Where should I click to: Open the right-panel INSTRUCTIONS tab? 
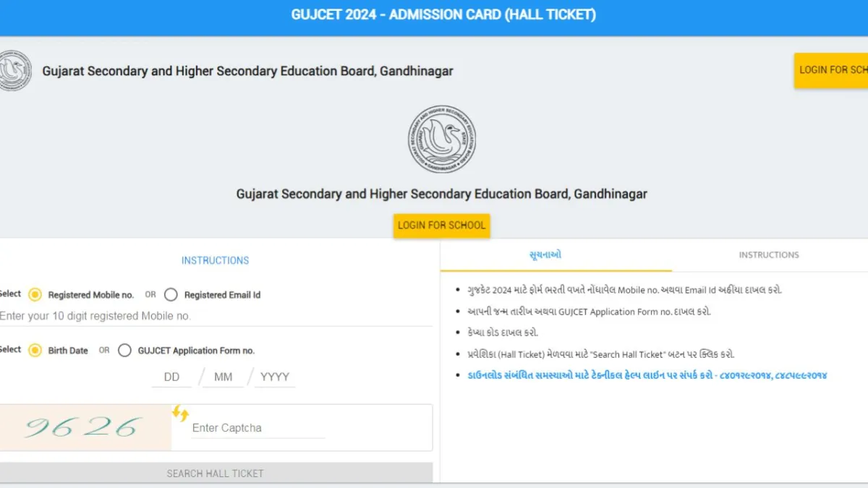(x=769, y=254)
